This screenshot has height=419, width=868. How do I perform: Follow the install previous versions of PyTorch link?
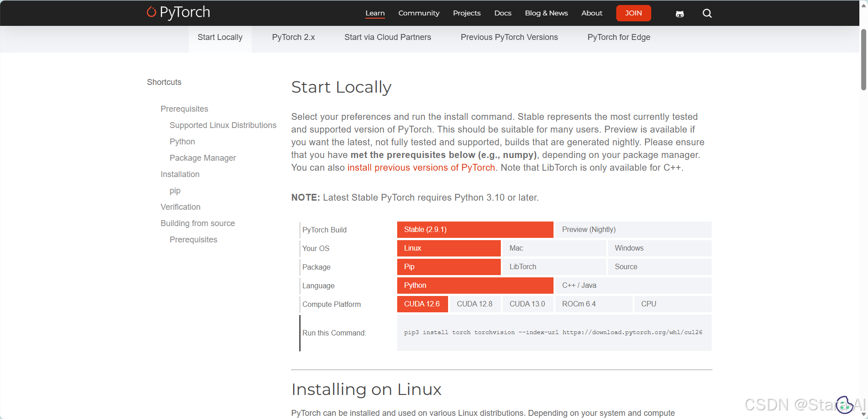pyautogui.click(x=421, y=168)
